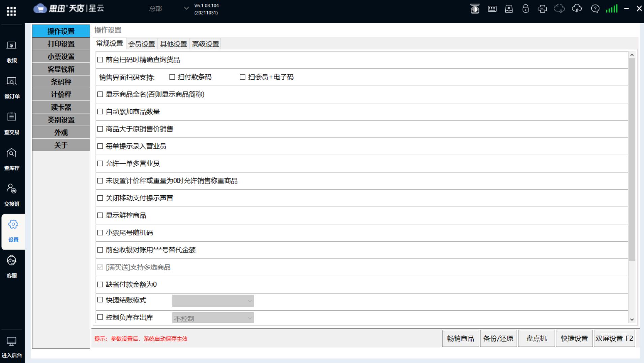Check 前台收银对账用***号替代金额 option

[100, 250]
